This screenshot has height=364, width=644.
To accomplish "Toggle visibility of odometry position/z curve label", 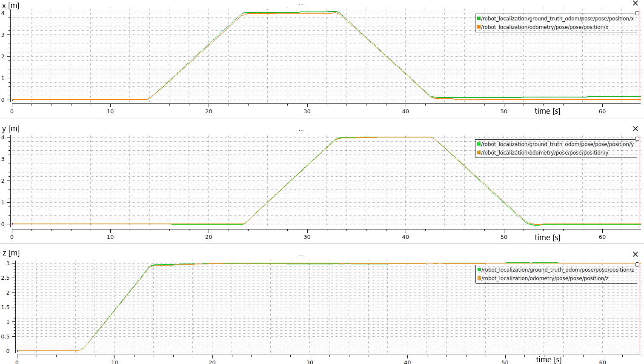I will coord(545,278).
